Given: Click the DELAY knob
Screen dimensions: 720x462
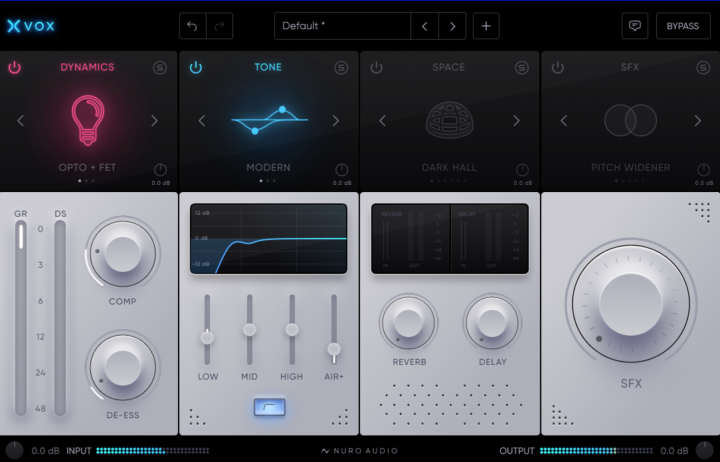Looking at the screenshot, I should pos(492,322).
